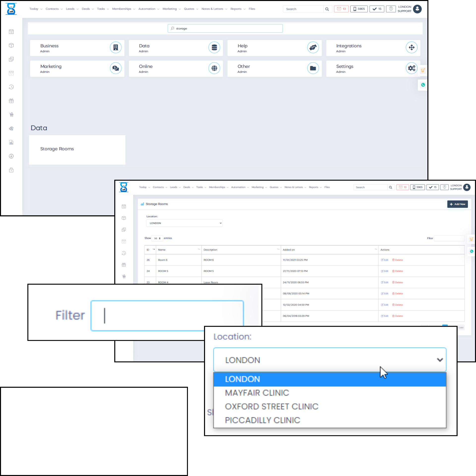The height and width of the screenshot is (476, 476).
Task: Choose PICCADILLY CLINIC option
Action: [262, 420]
